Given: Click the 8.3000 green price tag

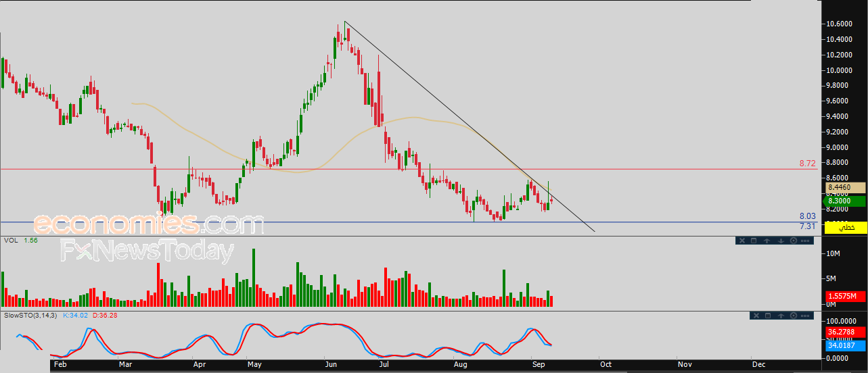Looking at the screenshot, I should [x=844, y=201].
